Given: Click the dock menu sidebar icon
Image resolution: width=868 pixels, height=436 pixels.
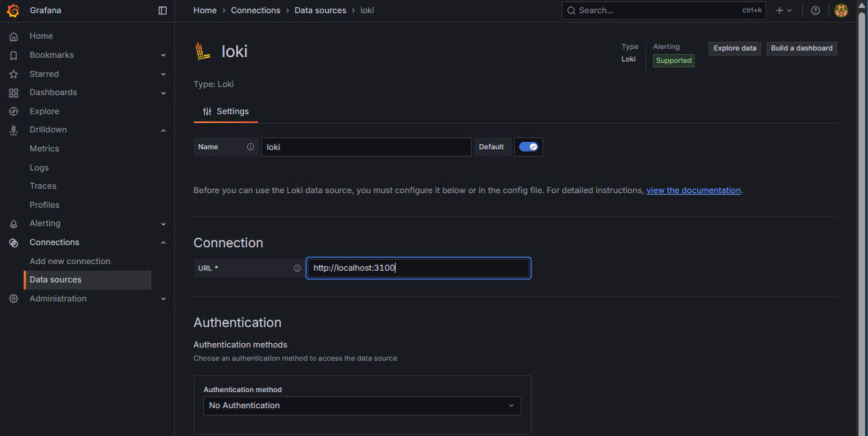Looking at the screenshot, I should pos(162,10).
